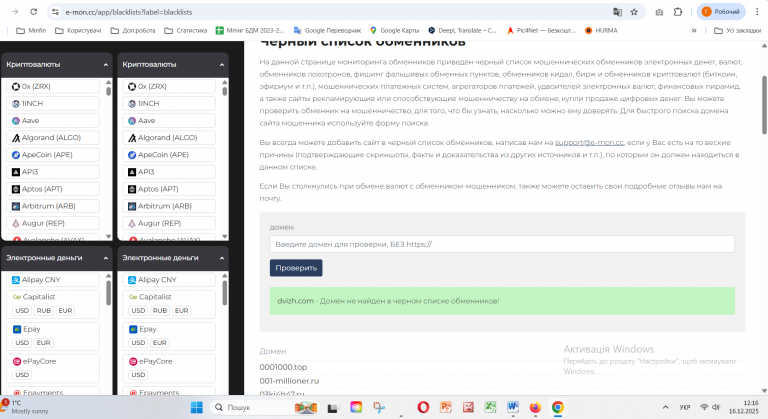The width and height of the screenshot is (768, 419).
Task: Open the Робочий profile button
Action: coord(721,12)
